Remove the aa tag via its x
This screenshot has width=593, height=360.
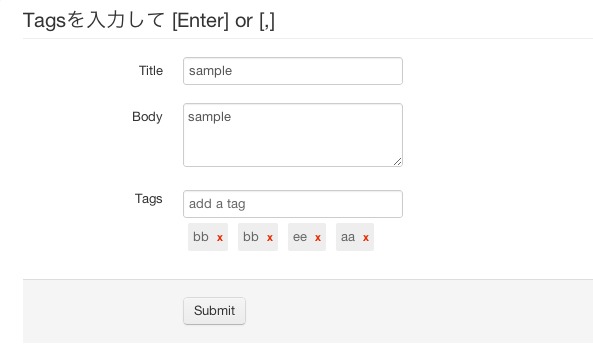coord(366,238)
